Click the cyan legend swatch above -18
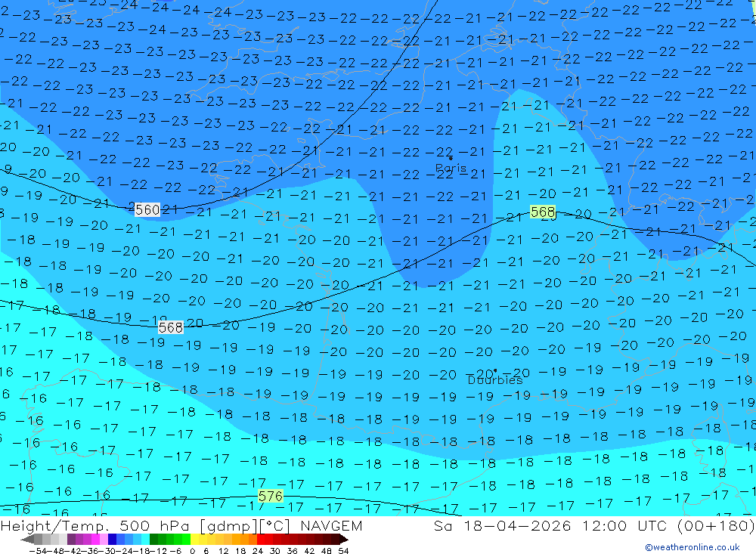Image resolution: width=756 pixels, height=554 pixels. [x=145, y=539]
